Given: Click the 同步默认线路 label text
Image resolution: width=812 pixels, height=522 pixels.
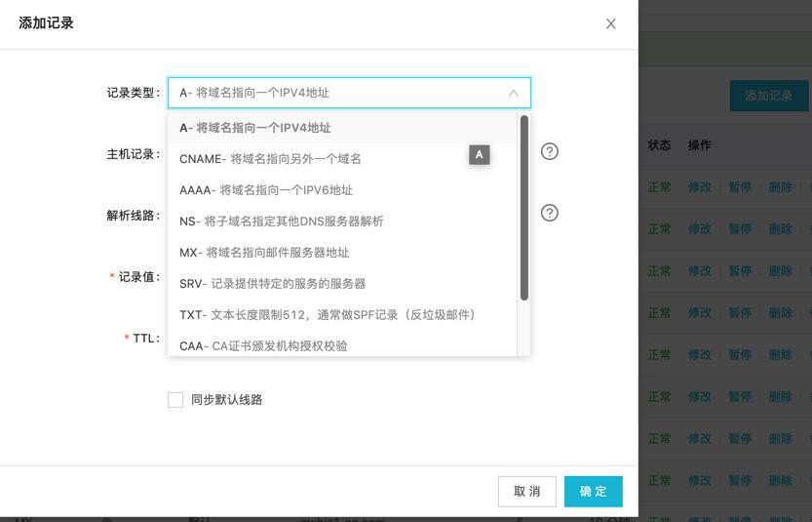Looking at the screenshot, I should coord(227,400).
